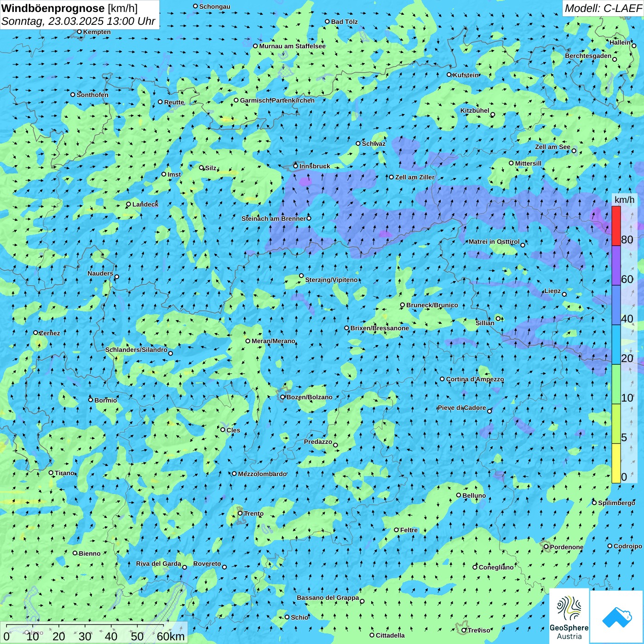The width and height of the screenshot is (644, 644).
Task: Click the Kempten city label
Action: click(97, 32)
